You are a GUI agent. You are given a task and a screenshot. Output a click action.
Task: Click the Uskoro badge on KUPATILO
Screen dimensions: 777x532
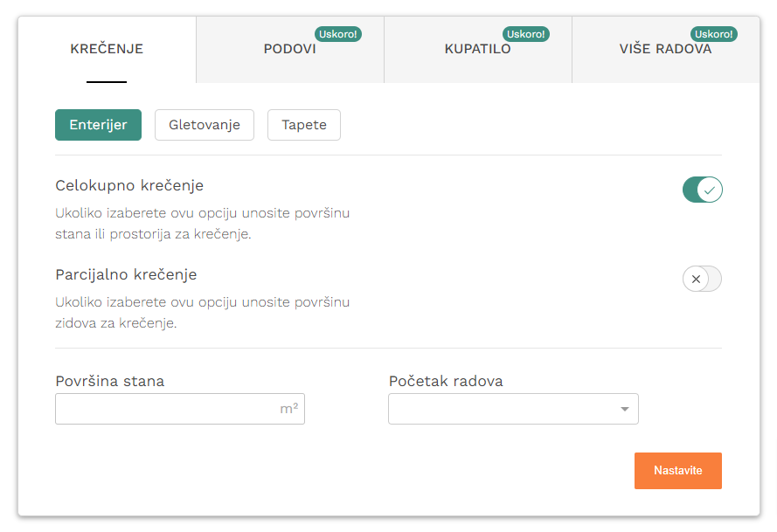(526, 34)
